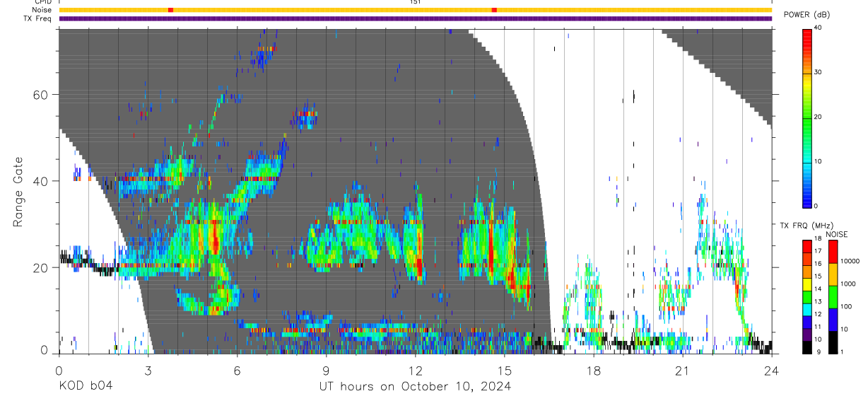Click the KOD b04 radar label
Screen dimensions: 868x401
point(85,385)
